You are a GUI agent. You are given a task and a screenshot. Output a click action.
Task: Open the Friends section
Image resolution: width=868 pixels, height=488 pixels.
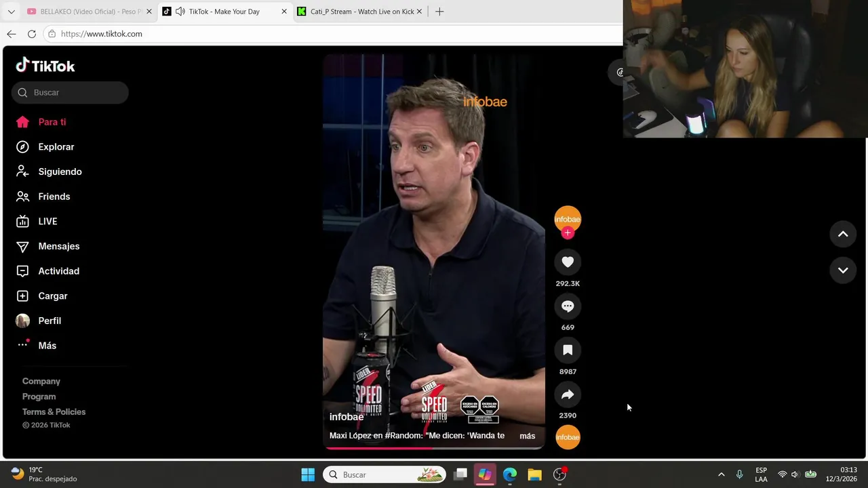pyautogui.click(x=43, y=197)
